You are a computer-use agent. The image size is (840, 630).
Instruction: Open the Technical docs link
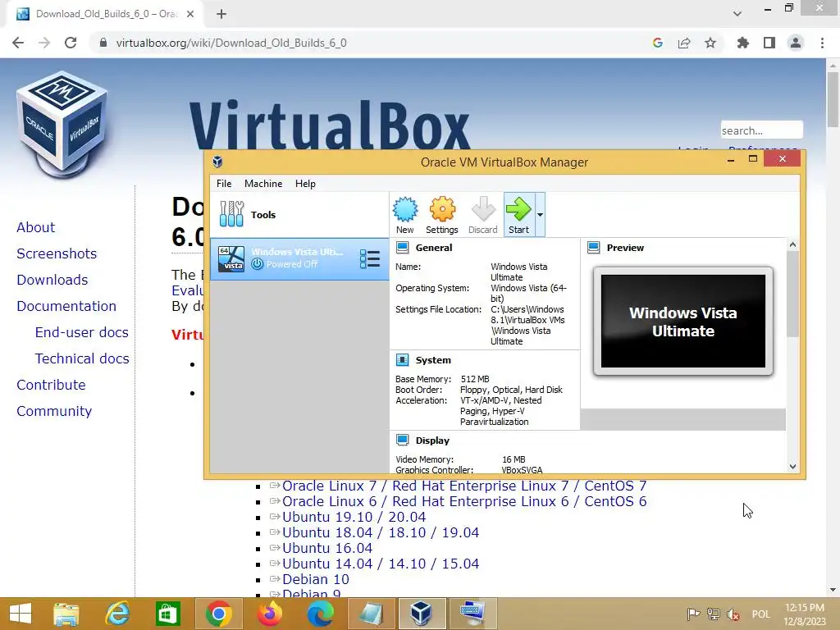coord(82,358)
